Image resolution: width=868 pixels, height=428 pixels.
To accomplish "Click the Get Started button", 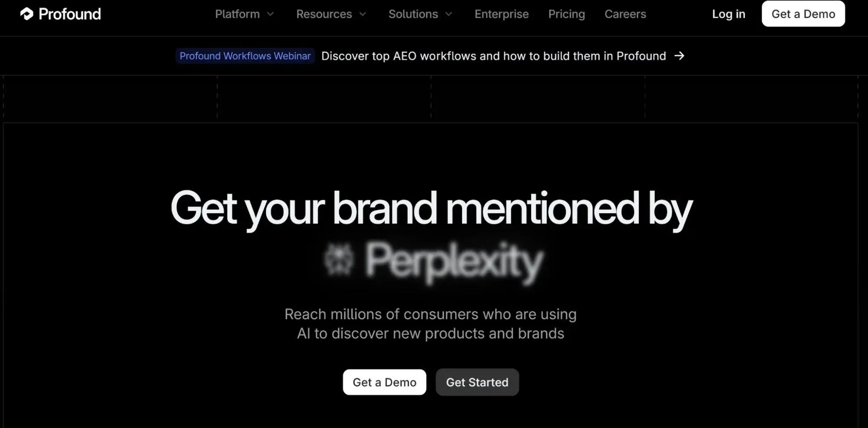I will (x=477, y=382).
